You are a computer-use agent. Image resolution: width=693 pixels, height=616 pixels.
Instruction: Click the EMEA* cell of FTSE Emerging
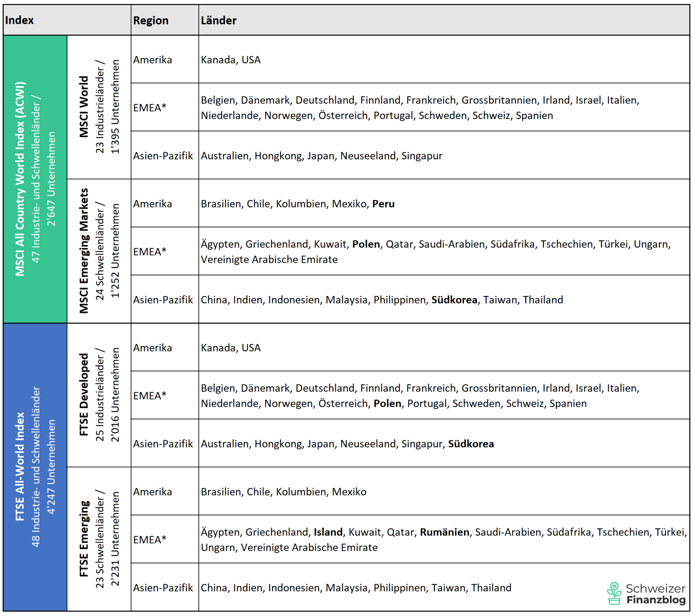pos(150,540)
